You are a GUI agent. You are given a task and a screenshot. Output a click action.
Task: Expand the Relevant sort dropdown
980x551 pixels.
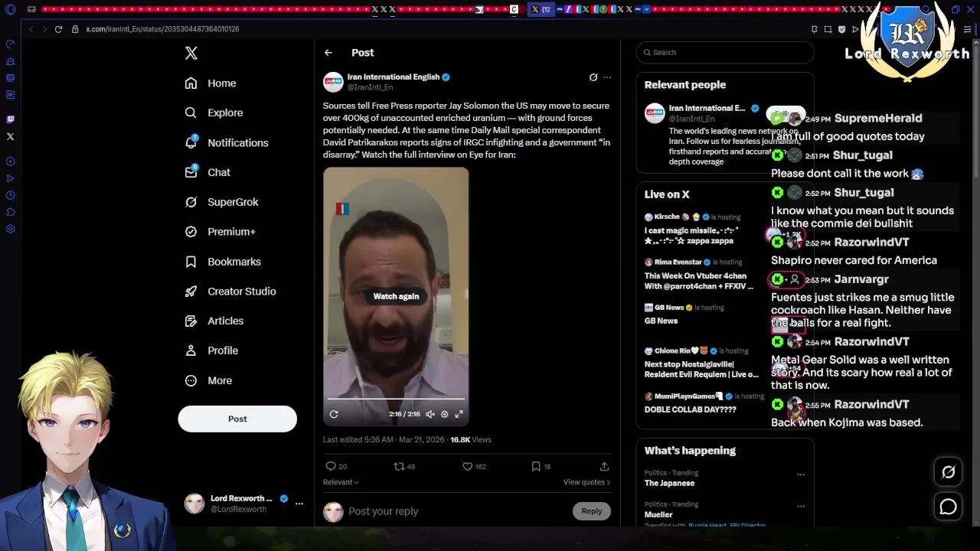(x=341, y=482)
